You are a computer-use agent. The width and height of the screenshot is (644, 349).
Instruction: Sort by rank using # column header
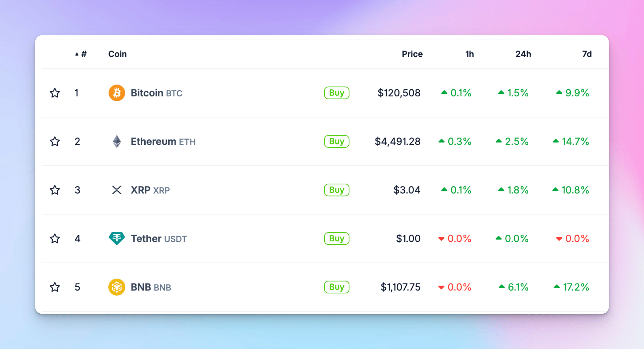click(x=83, y=54)
